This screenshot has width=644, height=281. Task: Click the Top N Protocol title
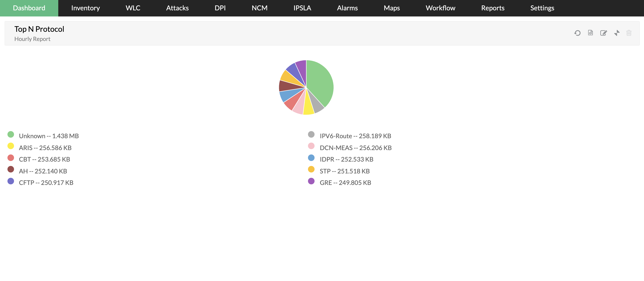click(39, 29)
